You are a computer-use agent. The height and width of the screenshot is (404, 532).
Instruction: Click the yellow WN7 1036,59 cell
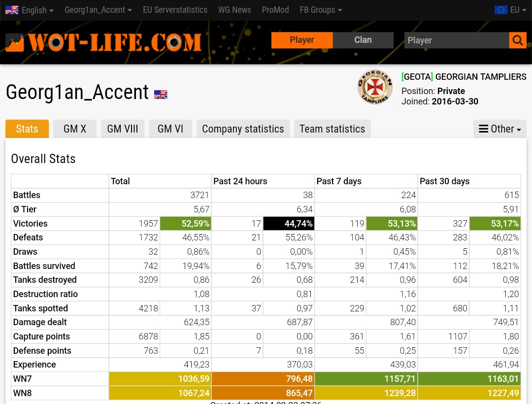[160, 379]
